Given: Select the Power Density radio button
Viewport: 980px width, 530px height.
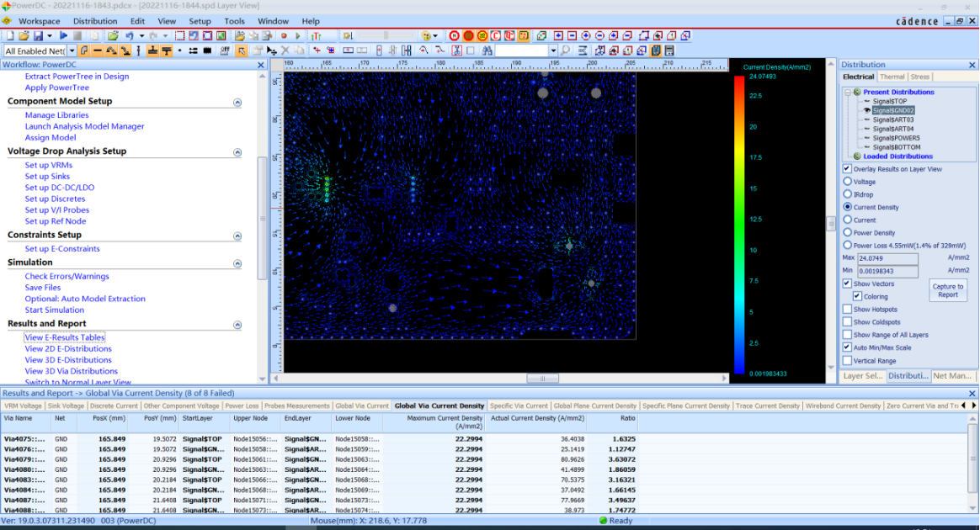Looking at the screenshot, I should [x=848, y=232].
